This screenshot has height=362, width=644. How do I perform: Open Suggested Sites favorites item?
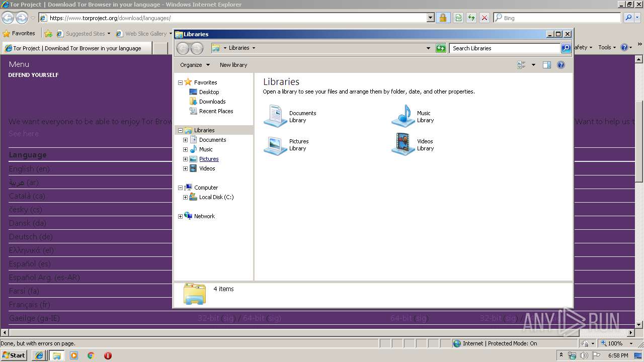pos(83,34)
